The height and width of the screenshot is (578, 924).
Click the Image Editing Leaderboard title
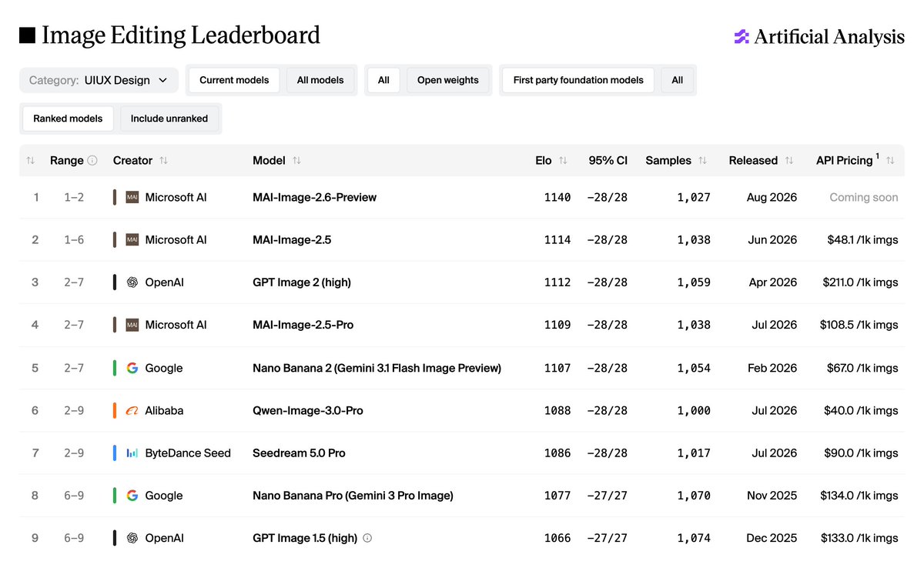tap(181, 35)
